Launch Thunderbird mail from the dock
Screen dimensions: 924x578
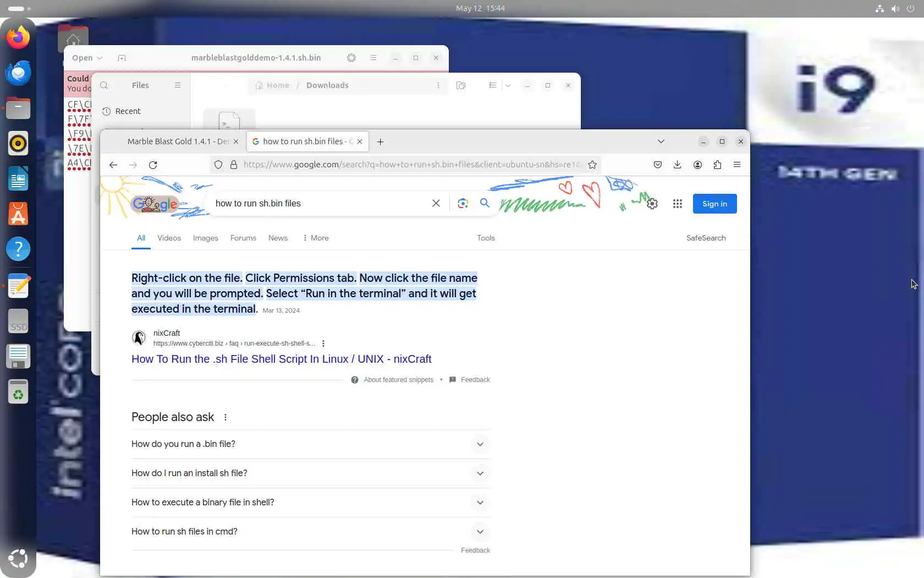click(18, 73)
